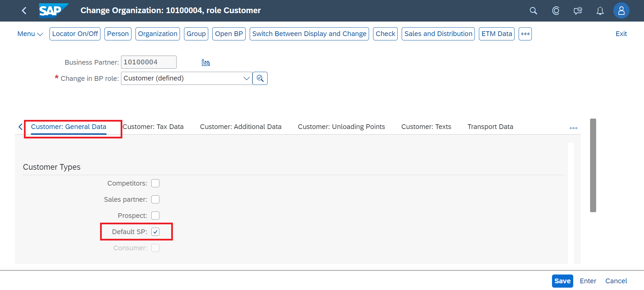Image resolution: width=644 pixels, height=290 pixels.
Task: Show more tabs via the tab ellipsis
Action: 573,128
